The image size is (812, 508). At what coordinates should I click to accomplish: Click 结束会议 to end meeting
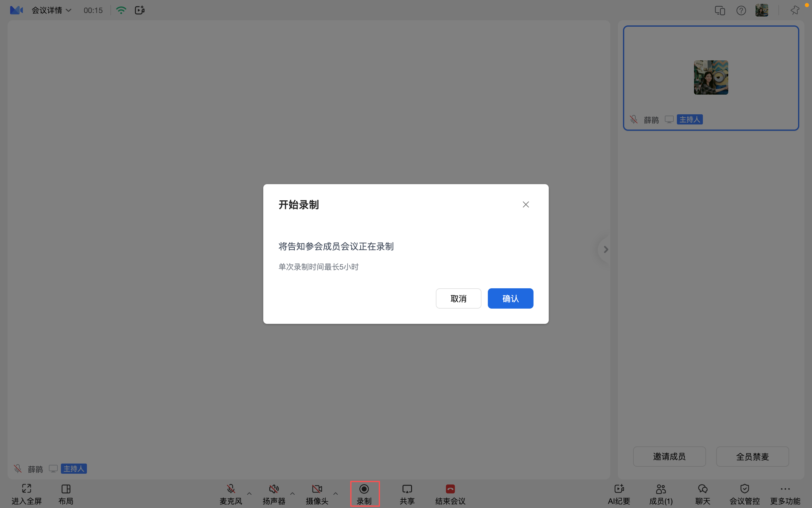point(450,494)
